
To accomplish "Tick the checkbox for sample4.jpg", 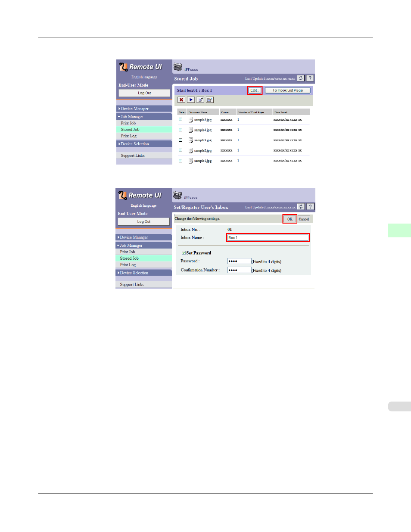I will click(181, 130).
